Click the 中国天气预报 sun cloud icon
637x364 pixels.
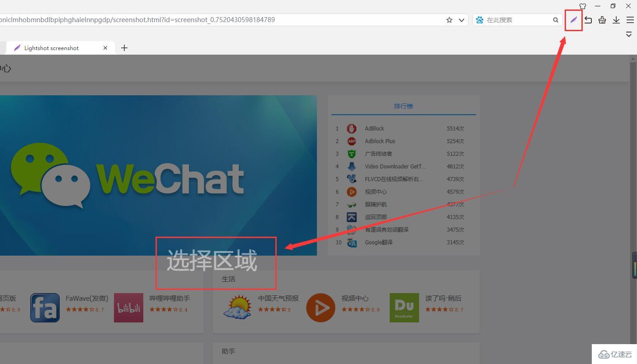[x=237, y=308]
